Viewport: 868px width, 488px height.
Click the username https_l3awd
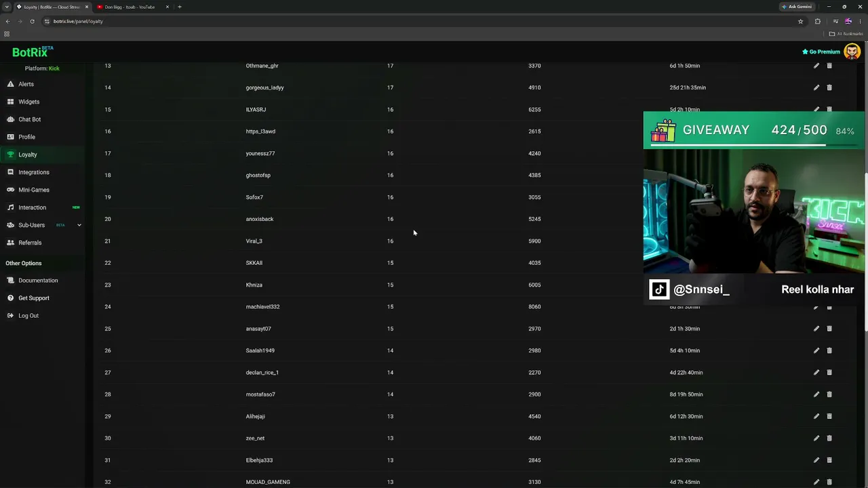pos(260,131)
